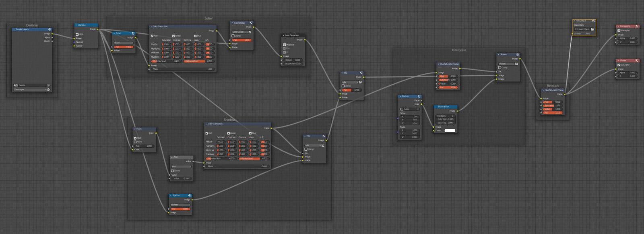Click Depth output socket on Render Layers
This screenshot has width=644, height=234.
pos(52,41)
